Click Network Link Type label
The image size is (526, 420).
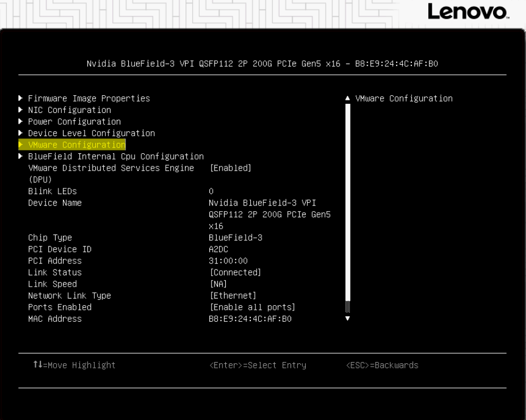[69, 296]
